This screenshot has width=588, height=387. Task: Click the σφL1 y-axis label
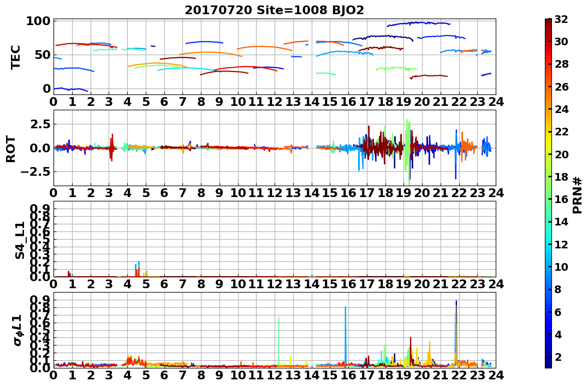coord(17,330)
